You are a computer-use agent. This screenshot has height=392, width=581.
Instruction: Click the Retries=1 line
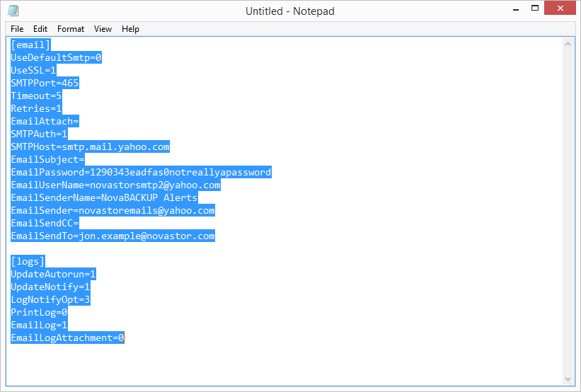pyautogui.click(x=36, y=108)
